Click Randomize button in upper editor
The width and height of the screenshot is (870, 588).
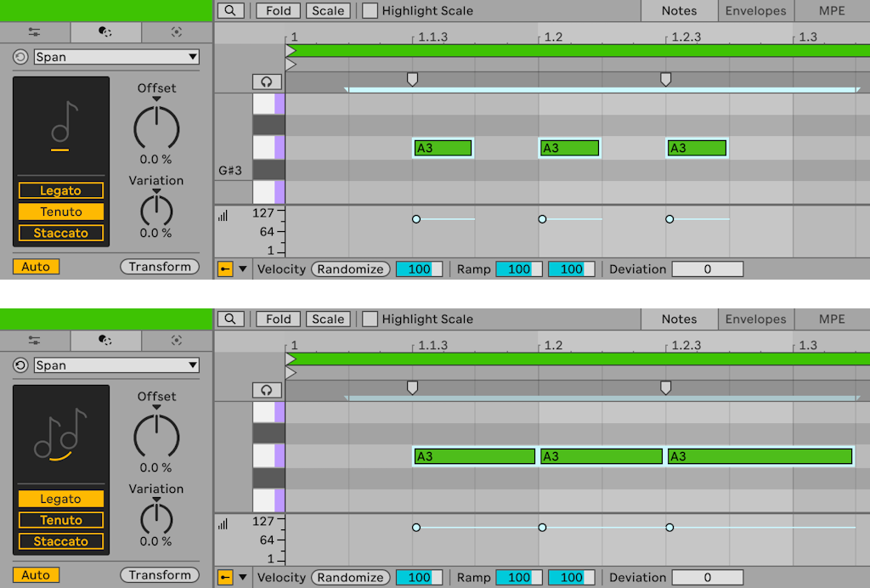click(x=351, y=269)
